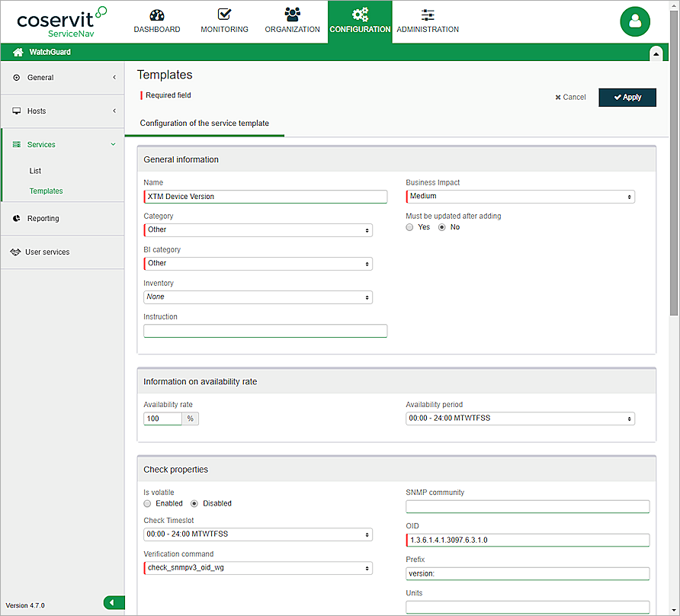
Task: Open the Monitoring checkmark icon
Action: [224, 15]
